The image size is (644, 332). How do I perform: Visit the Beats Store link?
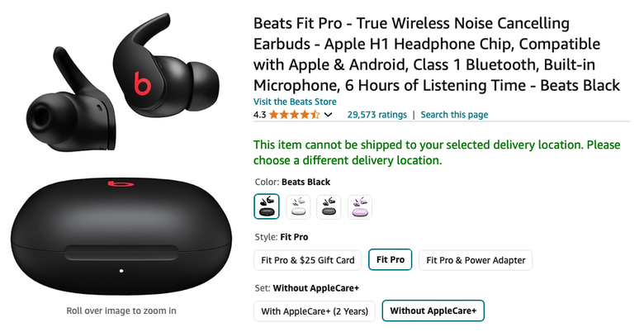pos(295,102)
